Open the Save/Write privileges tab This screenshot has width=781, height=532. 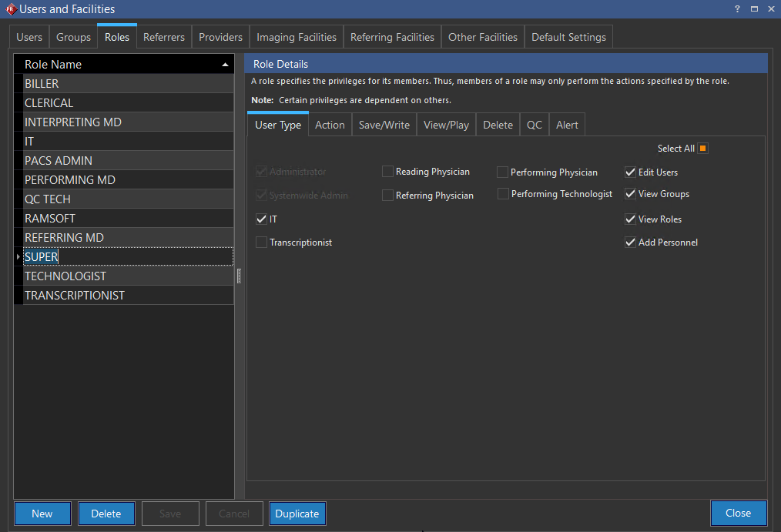click(384, 125)
